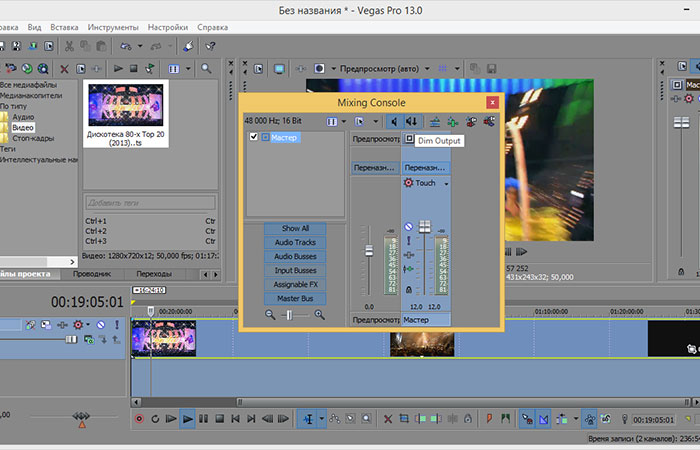The height and width of the screenshot is (450, 700).
Task: Select Normal Edit tool in timeline toolbar
Action: pos(308,419)
